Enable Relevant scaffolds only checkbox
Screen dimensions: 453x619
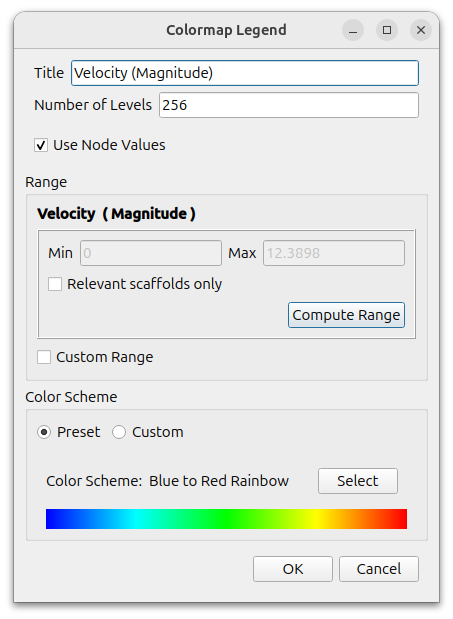coord(55,284)
